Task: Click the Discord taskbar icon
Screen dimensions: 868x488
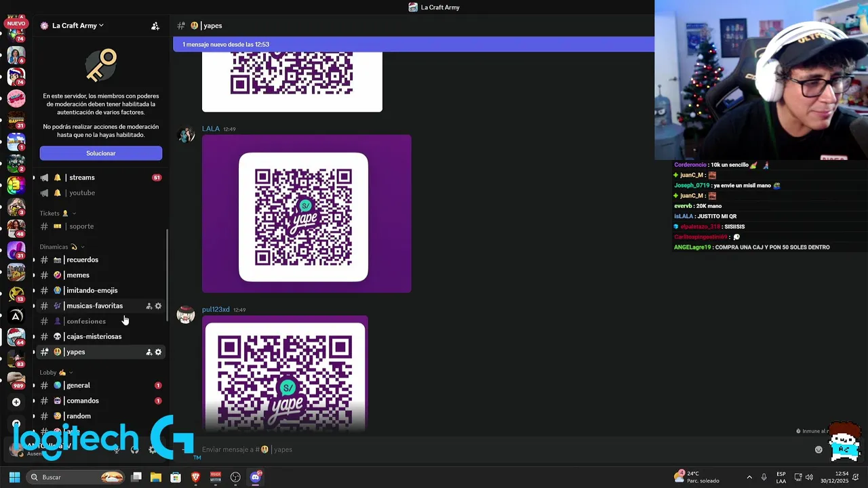Action: pyautogui.click(x=256, y=477)
